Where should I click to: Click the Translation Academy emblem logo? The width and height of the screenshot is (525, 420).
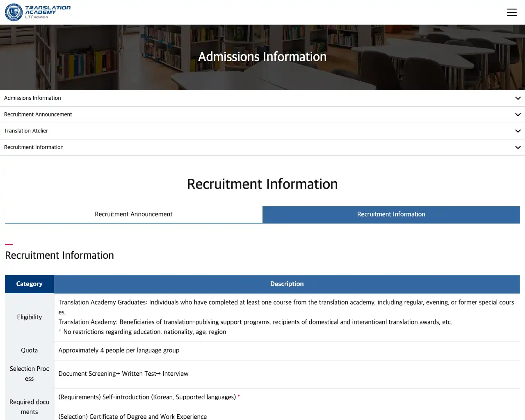click(x=14, y=12)
